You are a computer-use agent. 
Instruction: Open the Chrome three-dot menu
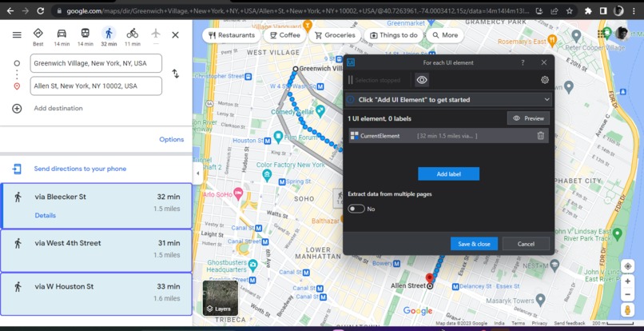coord(634,11)
